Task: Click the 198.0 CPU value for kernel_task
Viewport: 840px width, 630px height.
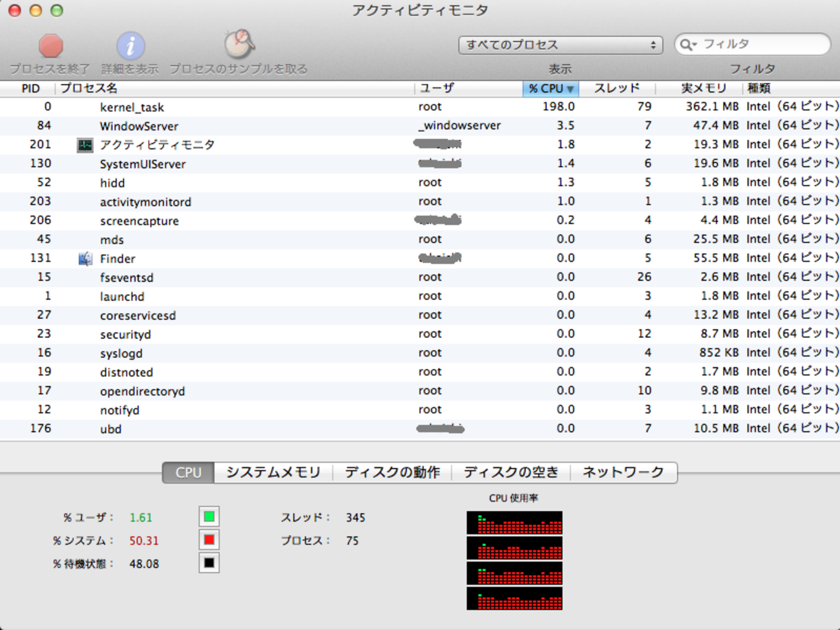Action: pos(558,107)
